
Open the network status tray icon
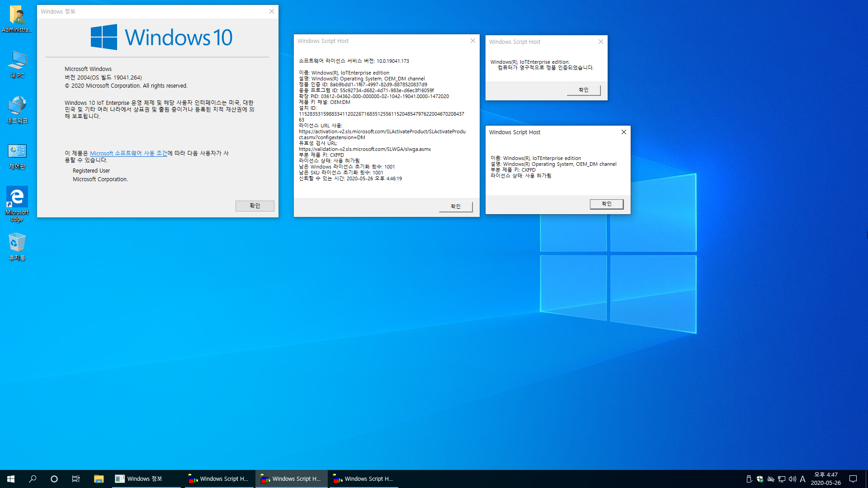point(782,479)
